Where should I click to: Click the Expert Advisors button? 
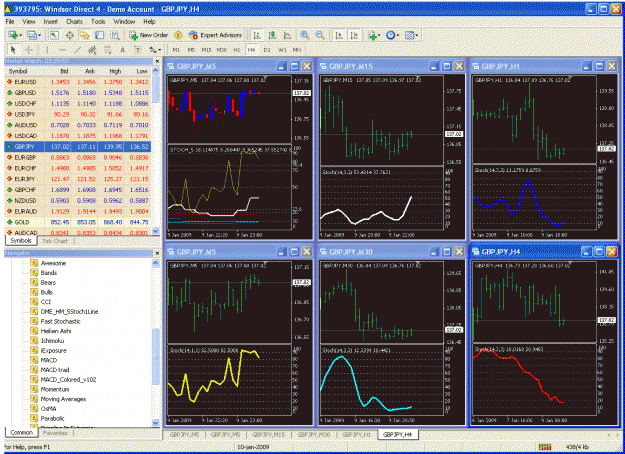click(x=215, y=35)
